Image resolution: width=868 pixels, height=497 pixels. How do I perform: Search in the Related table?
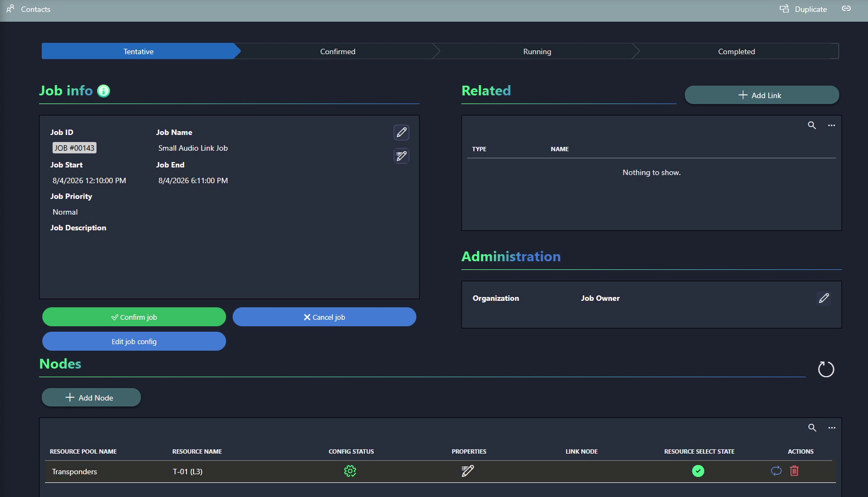point(812,125)
